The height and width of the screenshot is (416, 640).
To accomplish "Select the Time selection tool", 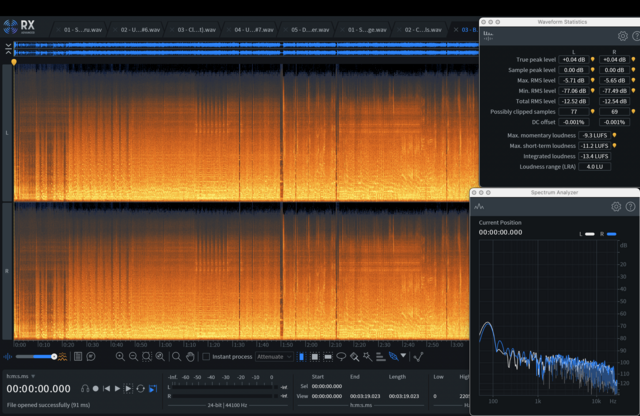I will pos(301,356).
